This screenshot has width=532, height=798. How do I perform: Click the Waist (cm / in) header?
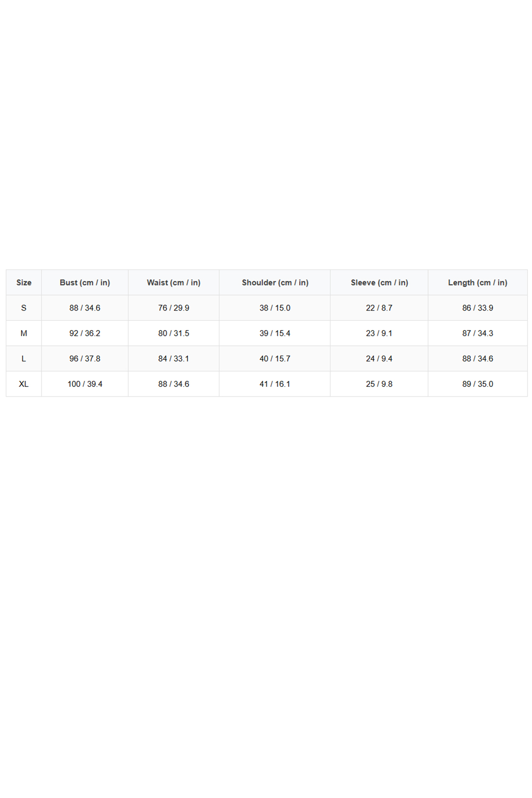tap(174, 283)
